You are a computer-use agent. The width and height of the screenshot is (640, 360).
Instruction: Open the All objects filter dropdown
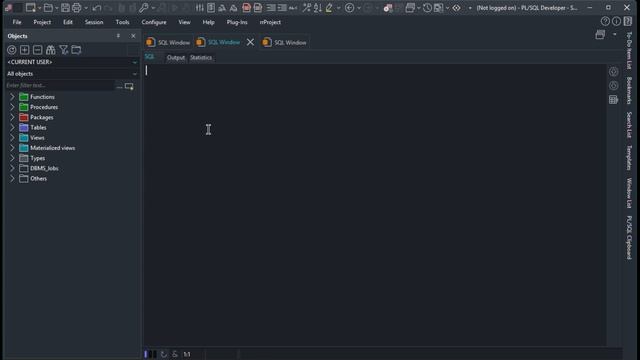tap(135, 74)
